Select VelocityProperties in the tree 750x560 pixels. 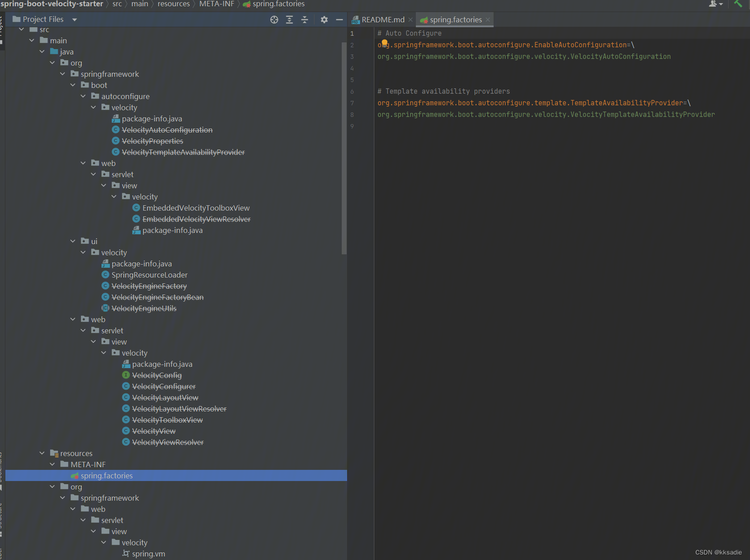(152, 141)
